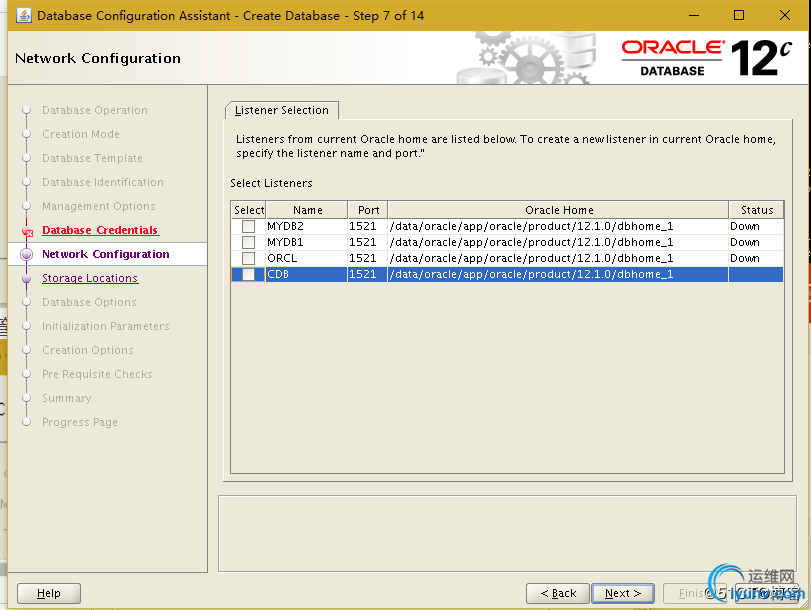Click the Port column header
Image resolution: width=811 pixels, height=610 pixels.
coord(368,210)
